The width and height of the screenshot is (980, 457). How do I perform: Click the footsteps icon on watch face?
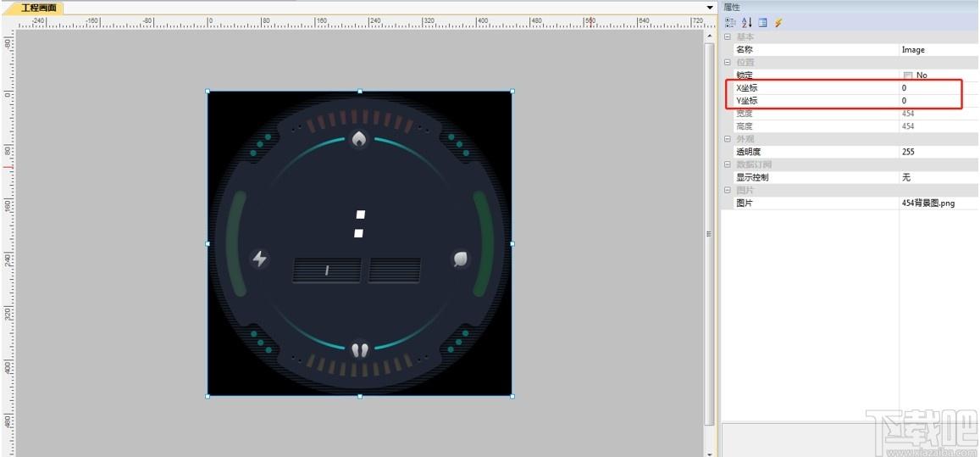pos(359,349)
